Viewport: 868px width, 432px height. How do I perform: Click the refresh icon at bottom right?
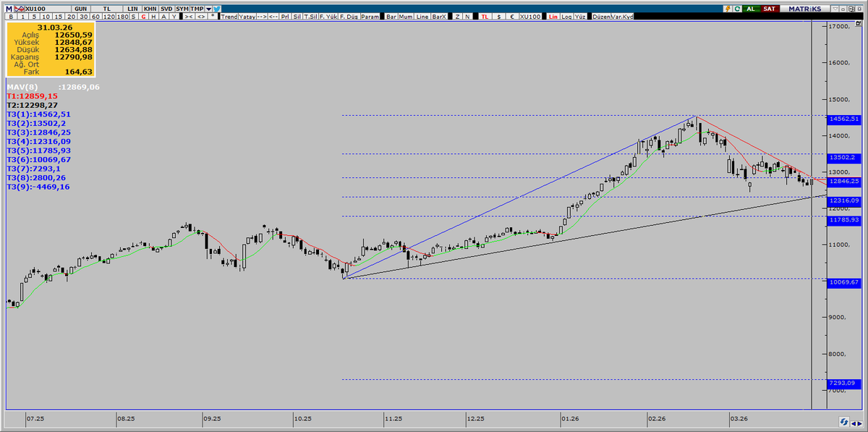(843, 421)
